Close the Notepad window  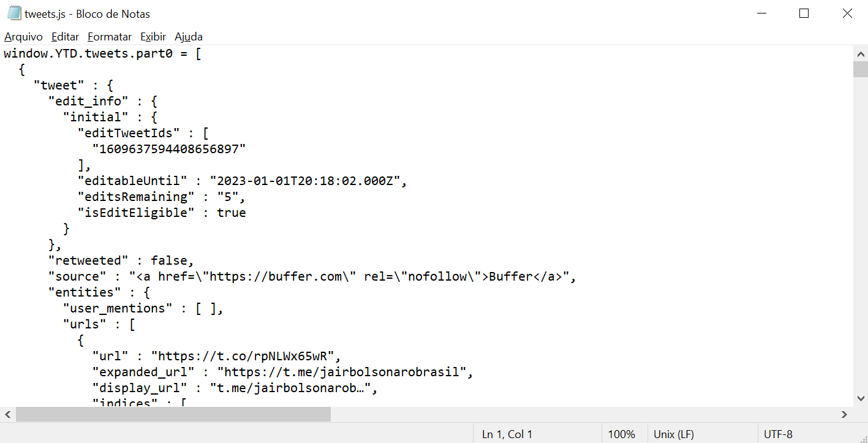coord(847,13)
